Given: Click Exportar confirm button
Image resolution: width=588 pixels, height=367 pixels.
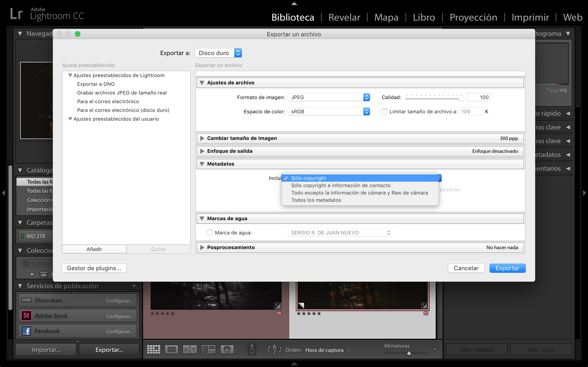Looking at the screenshot, I should click(x=507, y=268).
